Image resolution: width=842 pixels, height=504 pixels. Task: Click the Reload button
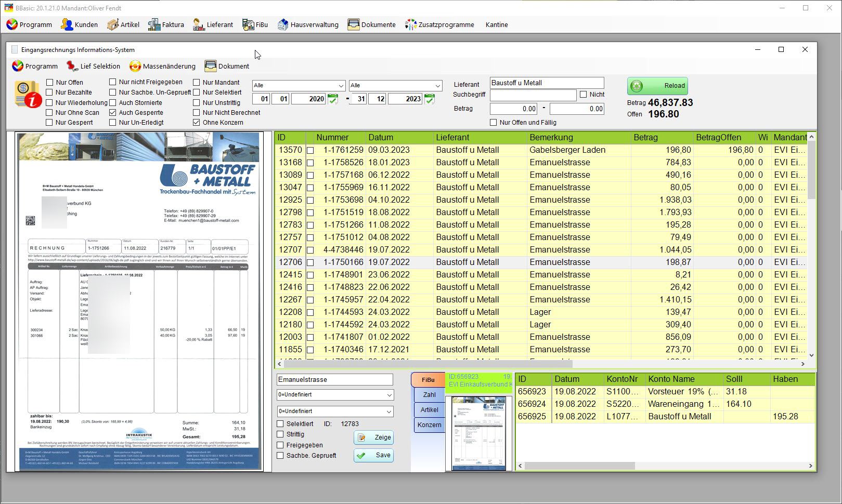pos(658,86)
